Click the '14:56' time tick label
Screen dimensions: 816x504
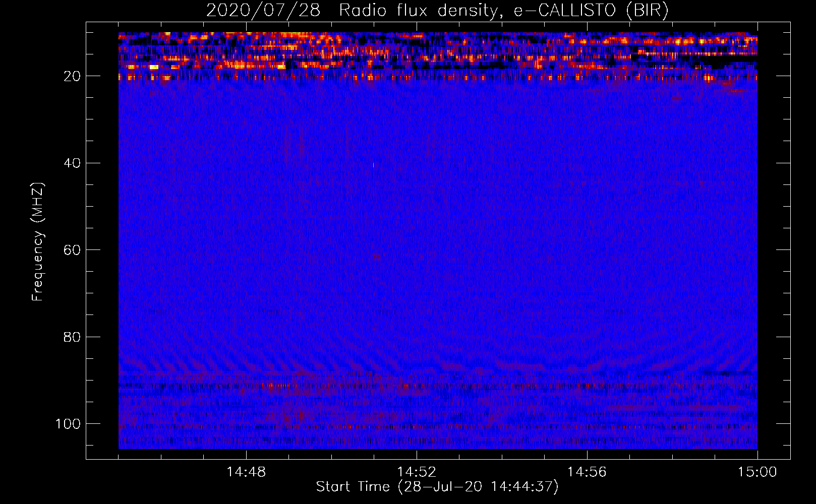(x=587, y=472)
